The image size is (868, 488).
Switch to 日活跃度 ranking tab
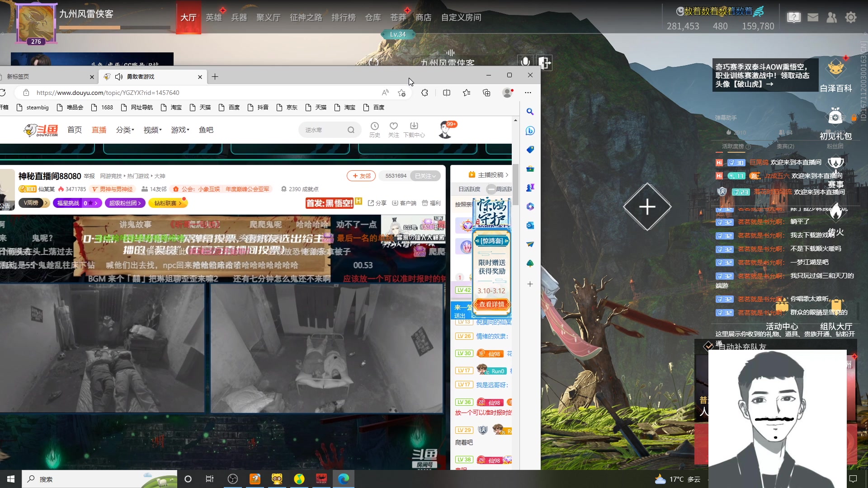click(469, 189)
